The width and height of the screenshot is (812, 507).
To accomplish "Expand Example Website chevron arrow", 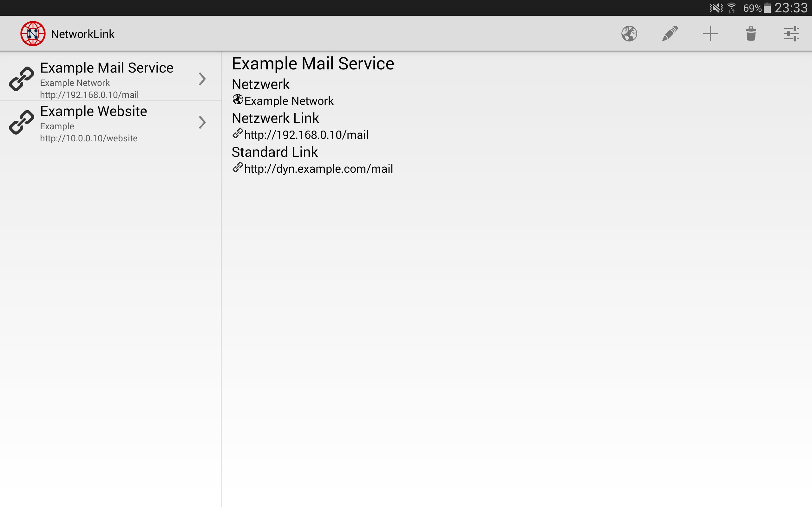I will pos(202,122).
